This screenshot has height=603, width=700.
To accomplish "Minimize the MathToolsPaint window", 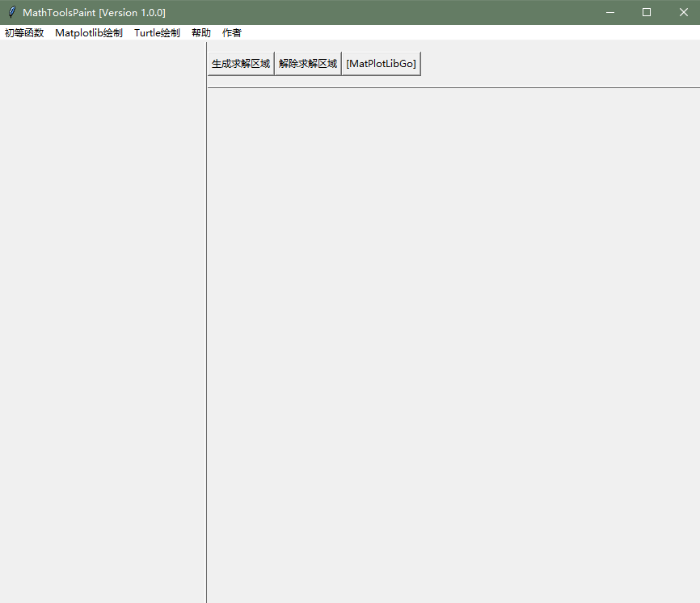I will click(x=610, y=12).
